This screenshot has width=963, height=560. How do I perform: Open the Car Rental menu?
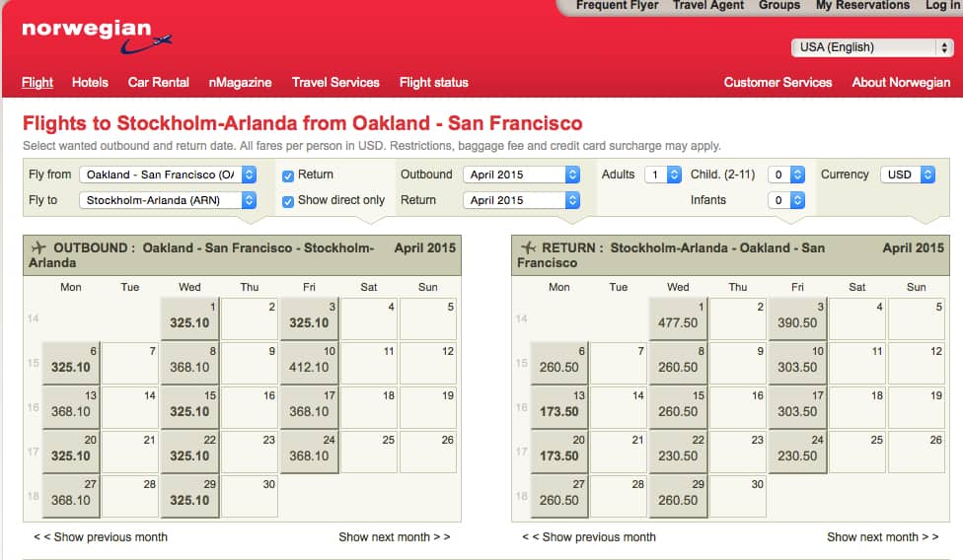(159, 82)
